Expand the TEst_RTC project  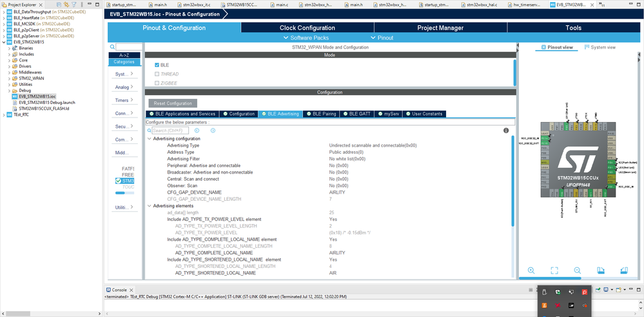pos(4,115)
